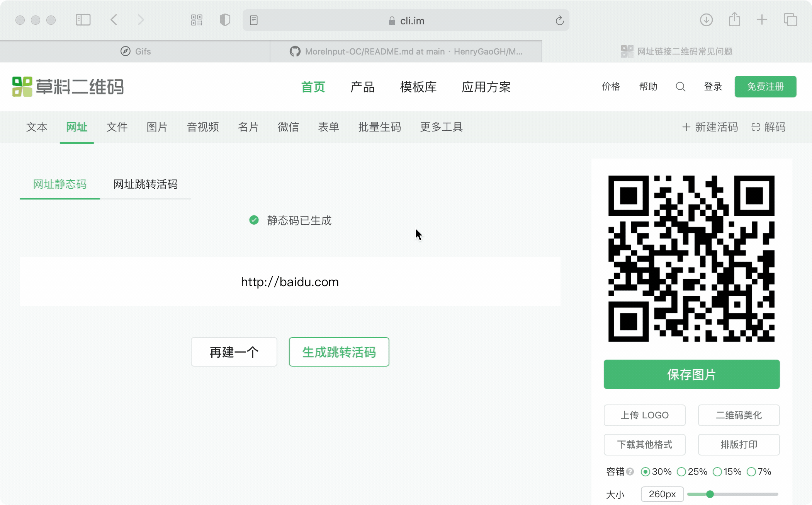This screenshot has height=505, width=812.
Task: Go back with the back arrow
Action: coord(114,20)
